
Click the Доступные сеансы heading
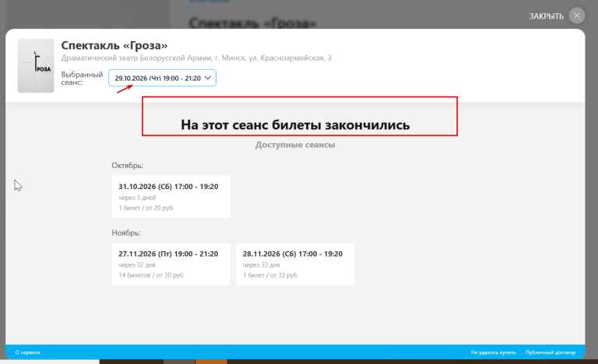295,145
